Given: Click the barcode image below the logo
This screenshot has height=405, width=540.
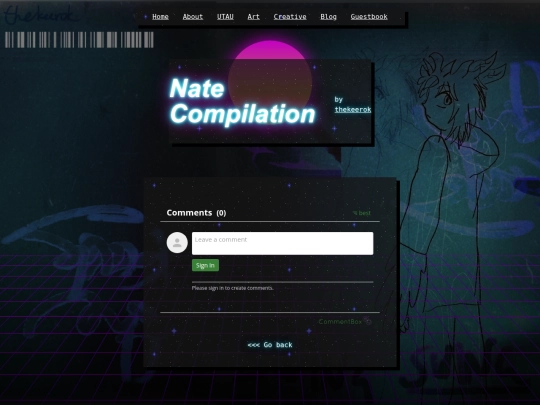Looking at the screenshot, I should pyautogui.click(x=79, y=40).
